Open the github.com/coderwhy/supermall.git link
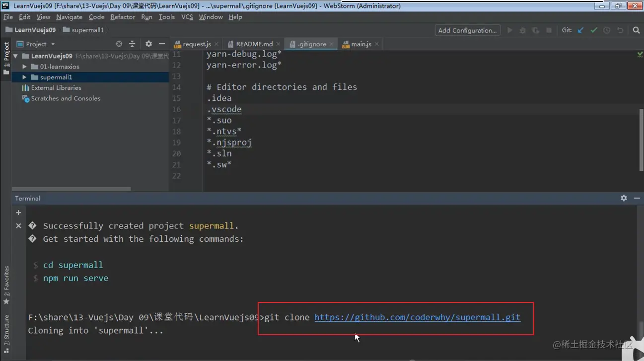644x361 pixels. (x=417, y=317)
